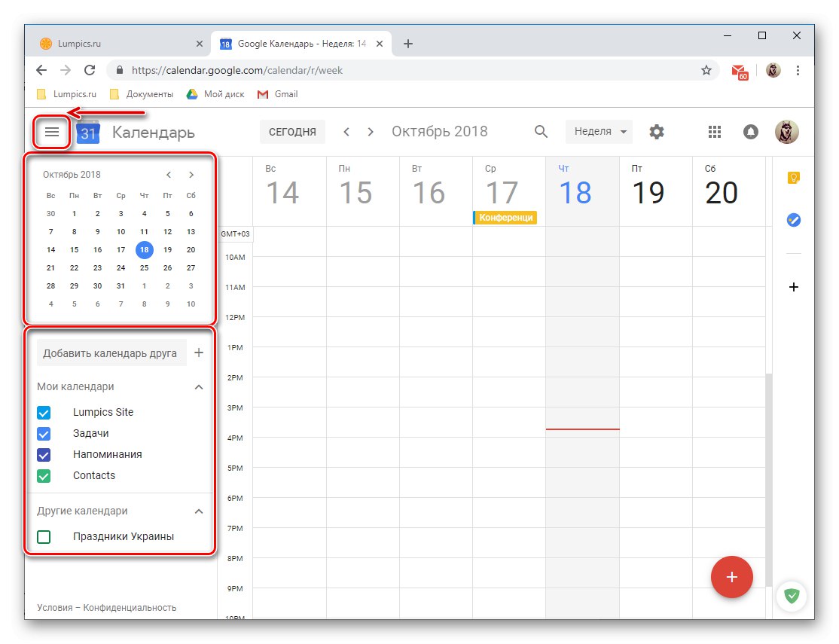Click the notifications bell icon
This screenshot has width=839, height=644.
click(x=750, y=131)
